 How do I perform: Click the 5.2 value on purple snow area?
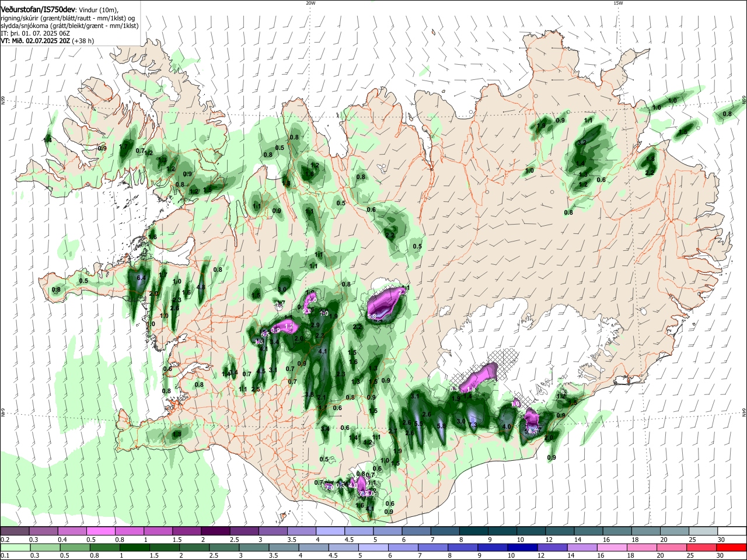(372, 316)
